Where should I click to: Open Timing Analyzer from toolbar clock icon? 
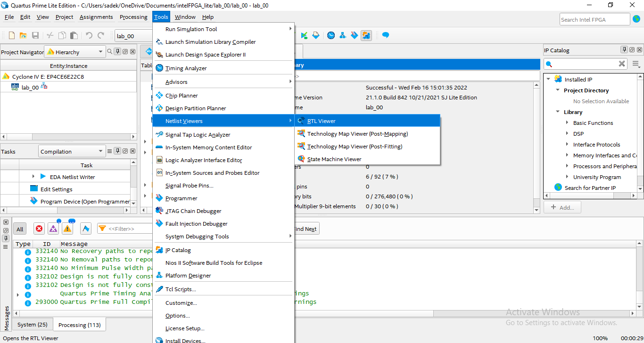[x=331, y=35]
